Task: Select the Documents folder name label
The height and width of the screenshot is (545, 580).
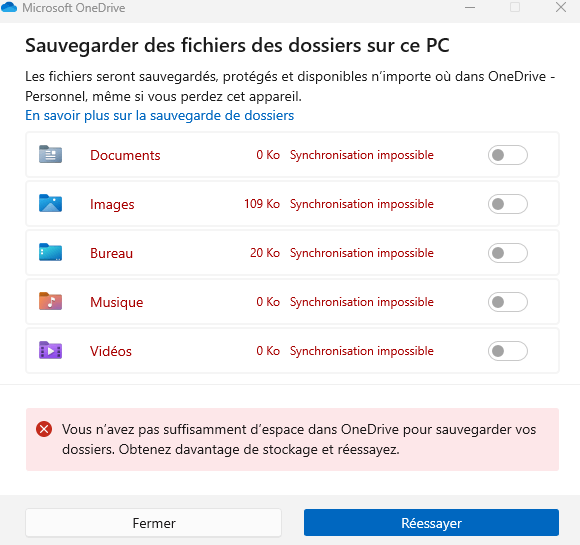Action: tap(125, 155)
